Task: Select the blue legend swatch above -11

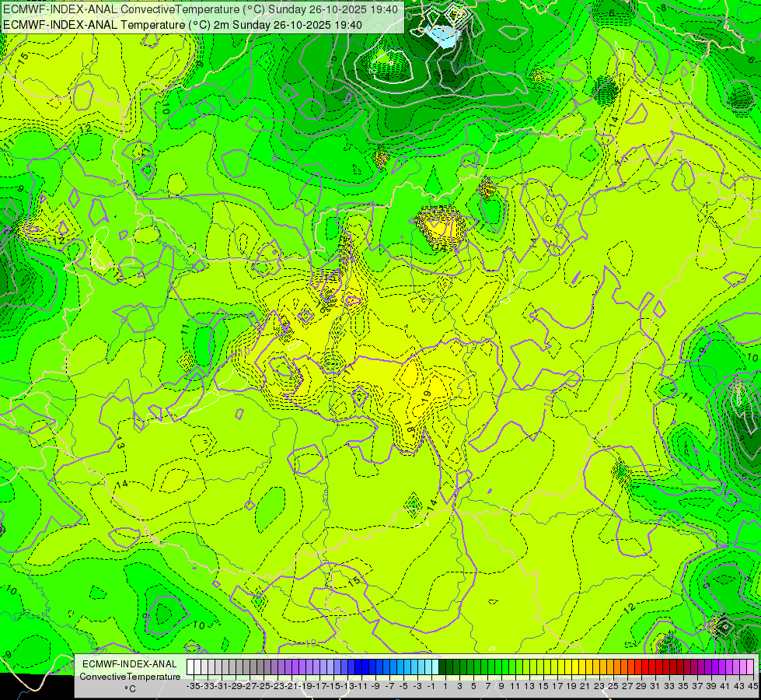Action: (358, 667)
